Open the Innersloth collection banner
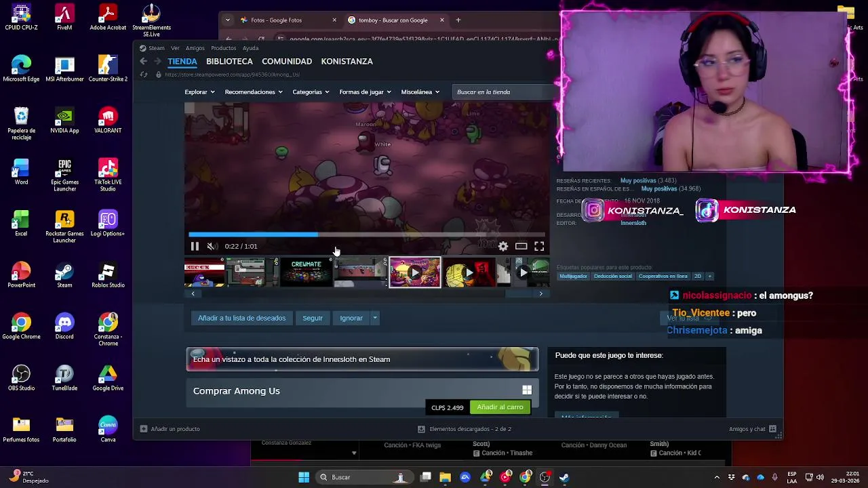This screenshot has width=868, height=488. (x=363, y=359)
